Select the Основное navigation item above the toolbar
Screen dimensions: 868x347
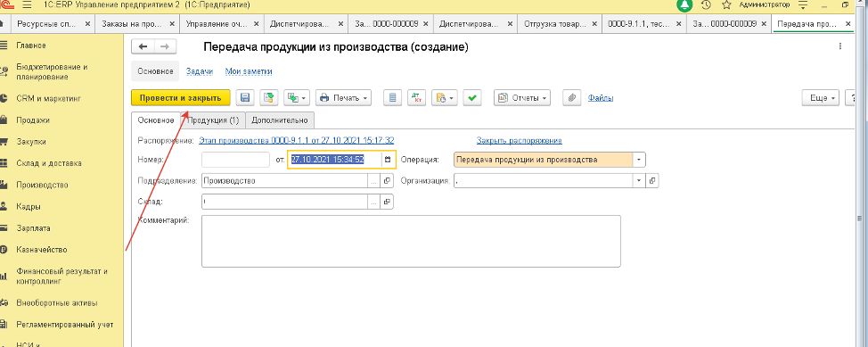point(155,71)
